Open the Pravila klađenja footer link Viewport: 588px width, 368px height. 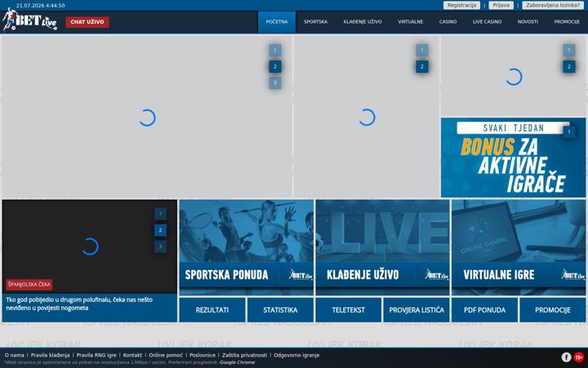click(x=51, y=355)
